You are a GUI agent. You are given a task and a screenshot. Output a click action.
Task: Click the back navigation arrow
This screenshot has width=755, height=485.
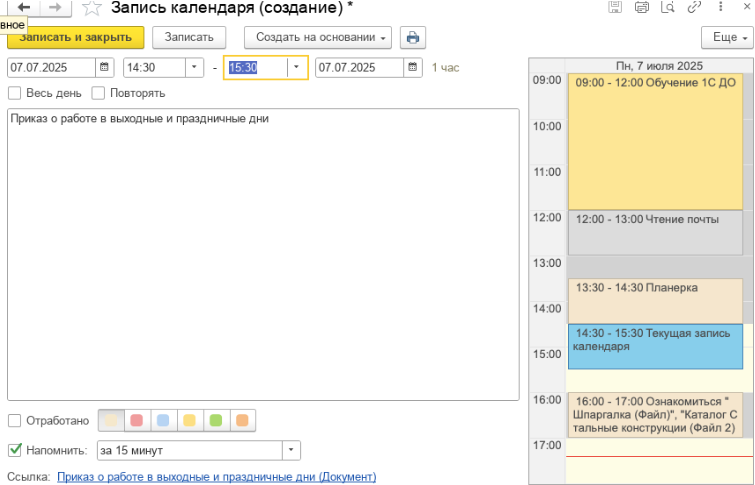[23, 8]
